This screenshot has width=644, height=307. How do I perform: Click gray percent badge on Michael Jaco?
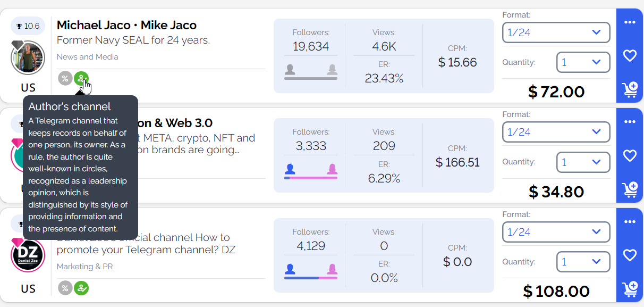click(x=65, y=79)
